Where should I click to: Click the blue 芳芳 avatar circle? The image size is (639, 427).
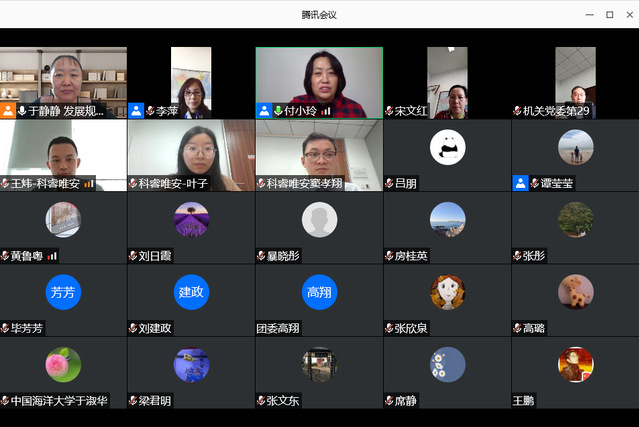click(63, 292)
